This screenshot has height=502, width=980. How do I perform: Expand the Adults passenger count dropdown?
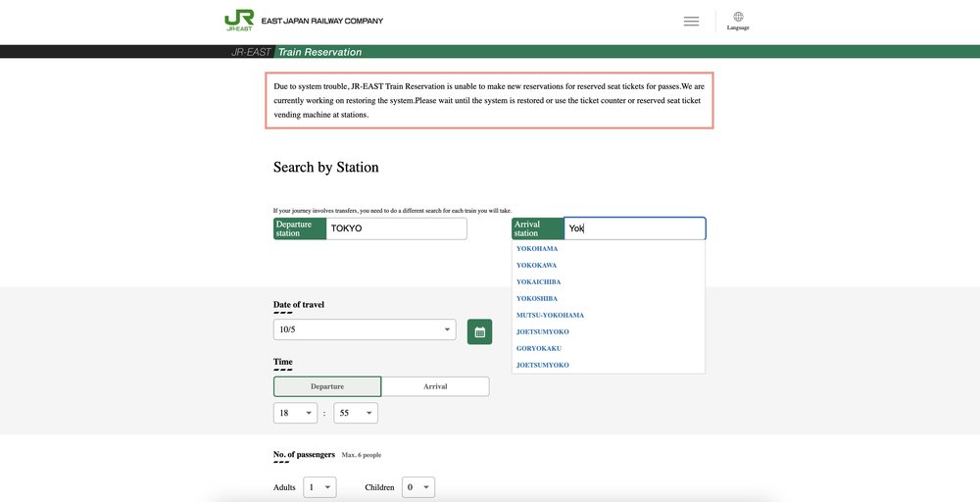319,487
